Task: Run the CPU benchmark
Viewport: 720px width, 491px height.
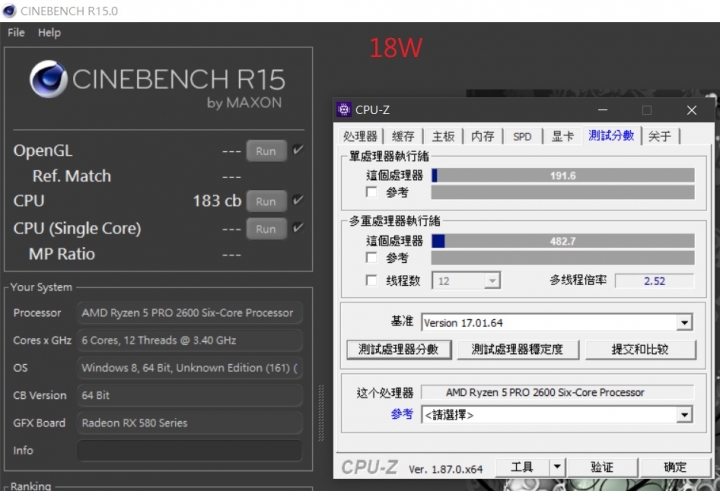Action: pos(266,201)
